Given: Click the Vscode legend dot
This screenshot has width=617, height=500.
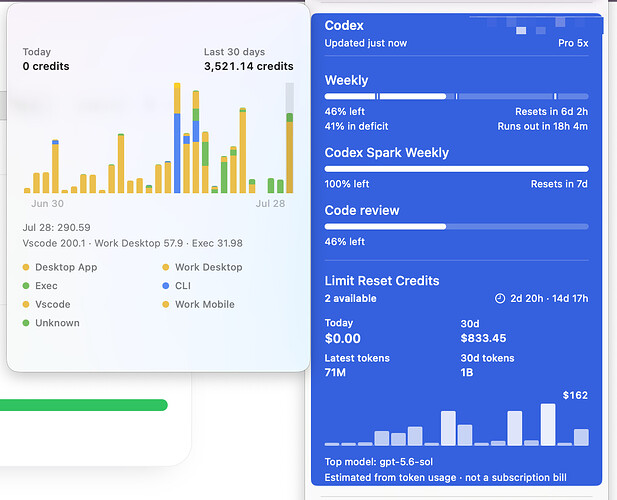Looking at the screenshot, I should click(x=26, y=304).
